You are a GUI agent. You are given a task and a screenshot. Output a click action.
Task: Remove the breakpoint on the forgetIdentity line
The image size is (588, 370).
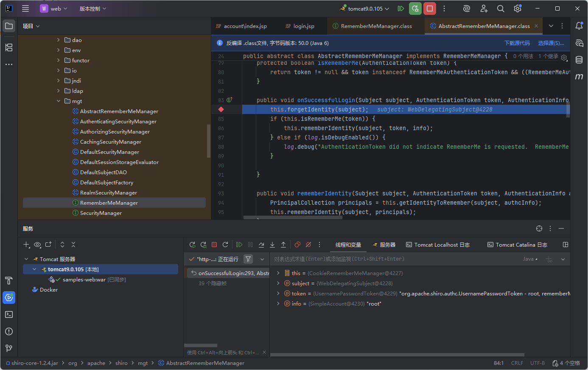(x=221, y=109)
